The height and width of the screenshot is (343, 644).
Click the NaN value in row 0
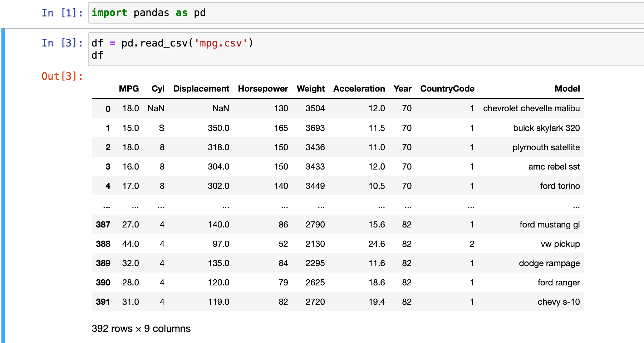pos(156,108)
